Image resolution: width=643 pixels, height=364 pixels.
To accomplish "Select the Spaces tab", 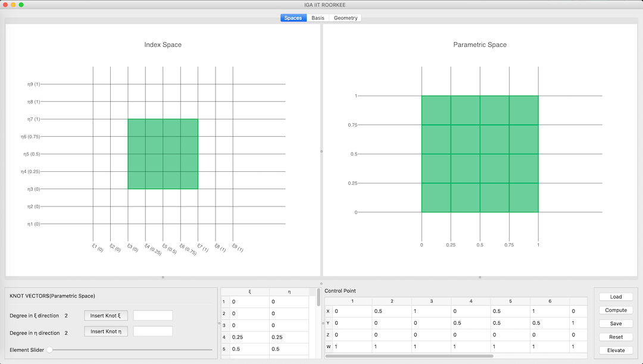I will (x=293, y=18).
